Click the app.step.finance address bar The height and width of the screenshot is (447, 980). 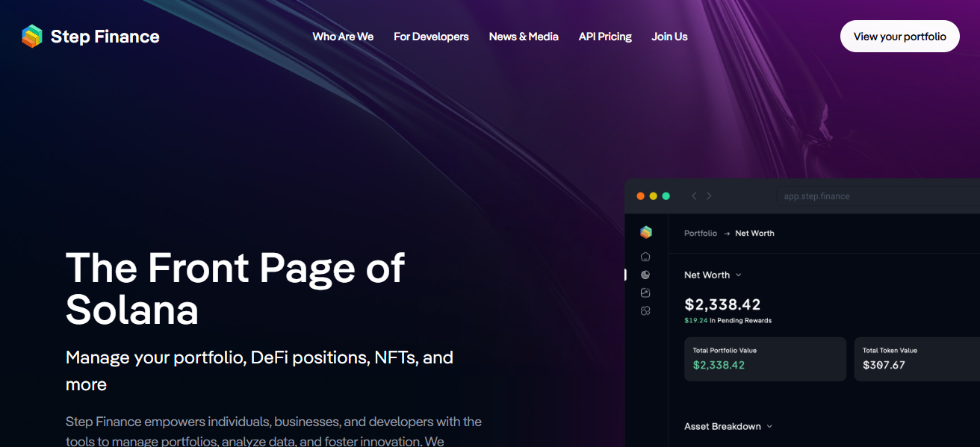878,196
